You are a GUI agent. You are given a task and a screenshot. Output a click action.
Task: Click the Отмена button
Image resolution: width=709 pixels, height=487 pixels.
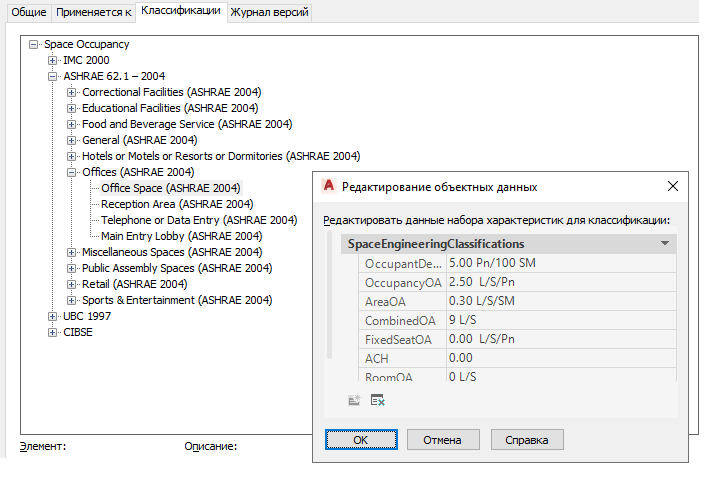coord(443,440)
